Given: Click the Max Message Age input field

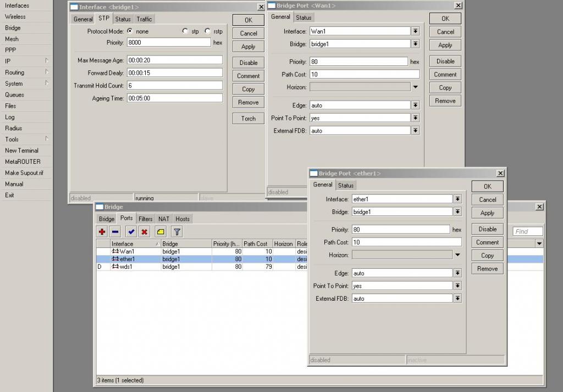Looking at the screenshot, I should (174, 60).
